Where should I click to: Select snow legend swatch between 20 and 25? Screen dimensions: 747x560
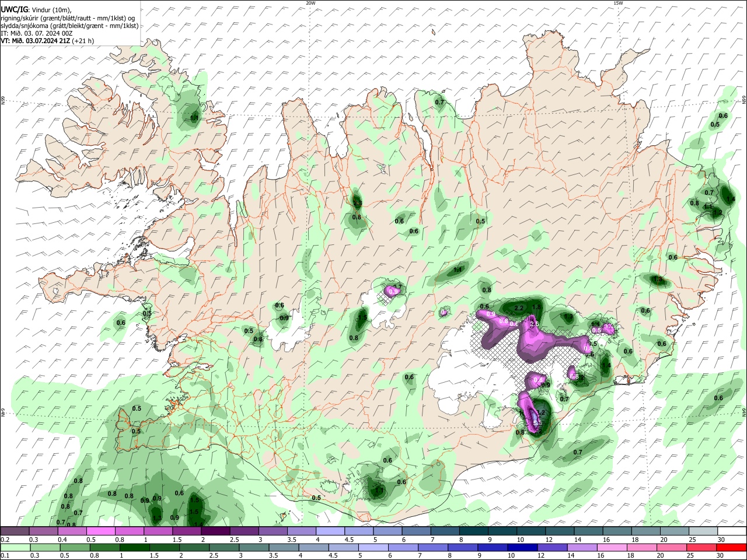click(x=675, y=531)
